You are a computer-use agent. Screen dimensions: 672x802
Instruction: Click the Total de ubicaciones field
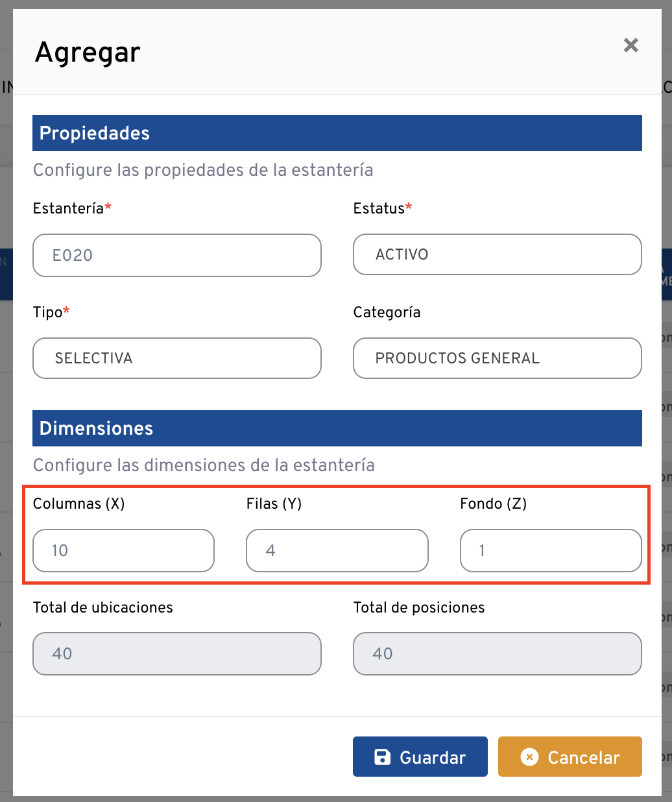(x=176, y=653)
